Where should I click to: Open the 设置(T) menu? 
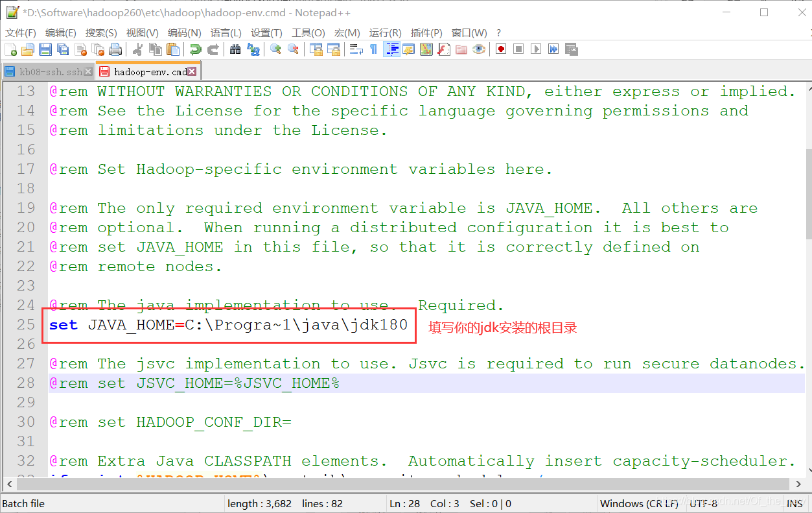click(x=266, y=32)
